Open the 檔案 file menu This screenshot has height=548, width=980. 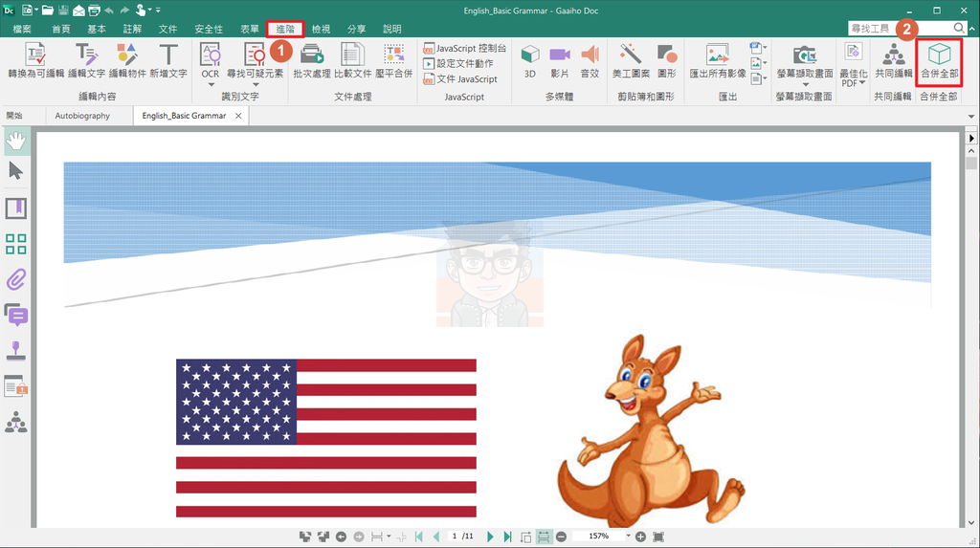coord(22,29)
